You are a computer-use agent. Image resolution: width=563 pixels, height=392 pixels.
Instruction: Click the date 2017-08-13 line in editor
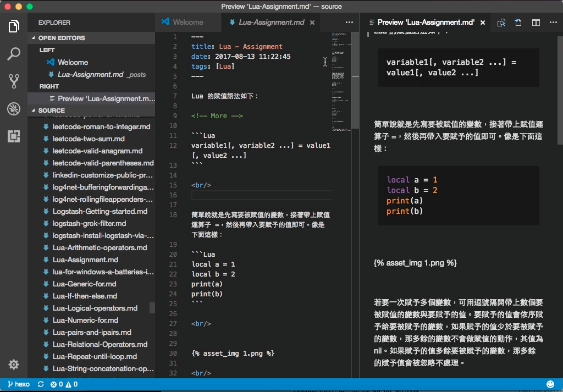point(241,57)
